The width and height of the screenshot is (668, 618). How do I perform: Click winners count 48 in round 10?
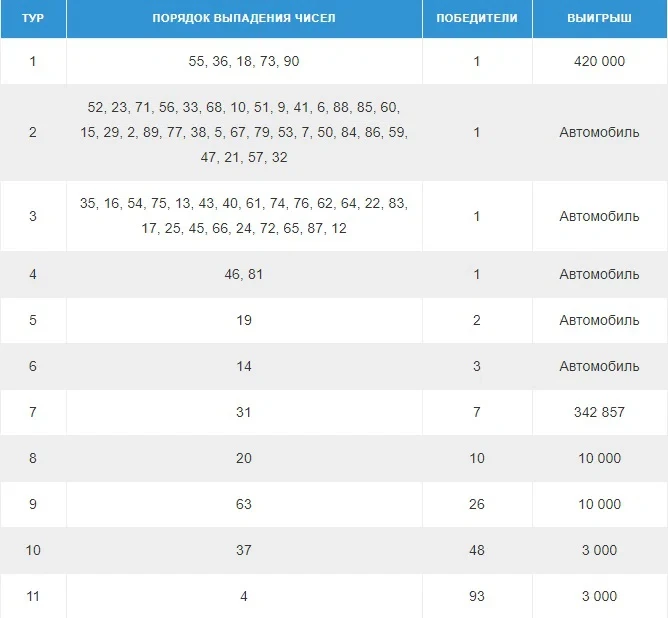[477, 550]
